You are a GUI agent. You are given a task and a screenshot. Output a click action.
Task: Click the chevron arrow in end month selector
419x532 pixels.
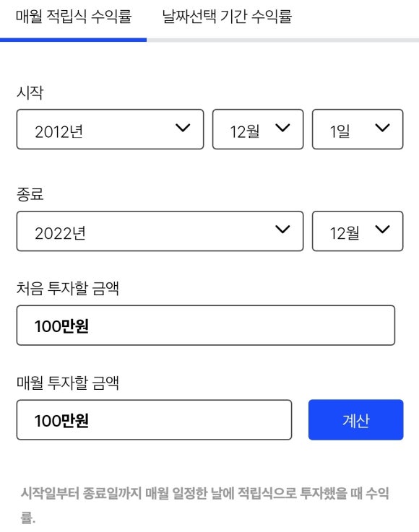pos(382,230)
